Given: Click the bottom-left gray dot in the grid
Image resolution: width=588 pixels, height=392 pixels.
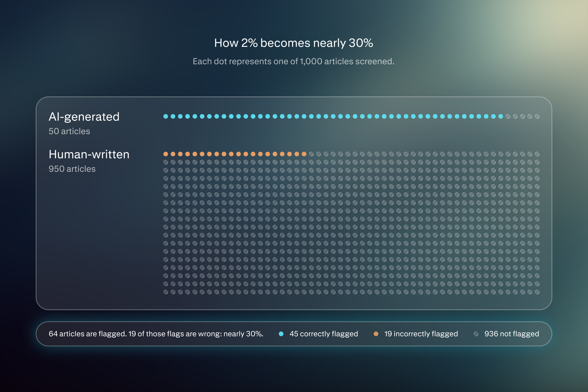Looking at the screenshot, I should (x=165, y=292).
